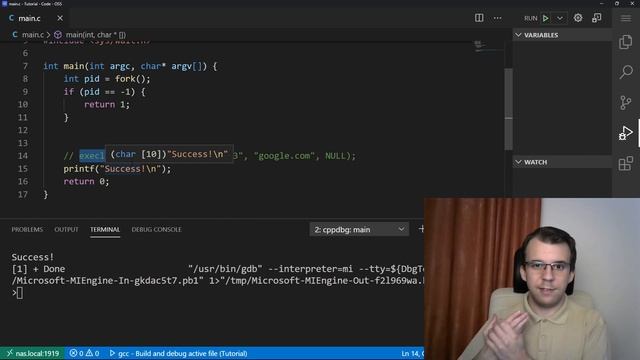640x360 pixels.
Task: Click the nas.local:1919 remote indicator
Action: [x=33, y=353]
